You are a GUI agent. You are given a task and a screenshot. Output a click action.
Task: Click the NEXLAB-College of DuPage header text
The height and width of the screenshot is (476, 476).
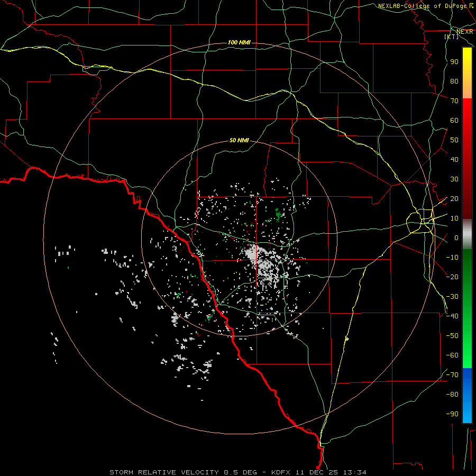422,6
